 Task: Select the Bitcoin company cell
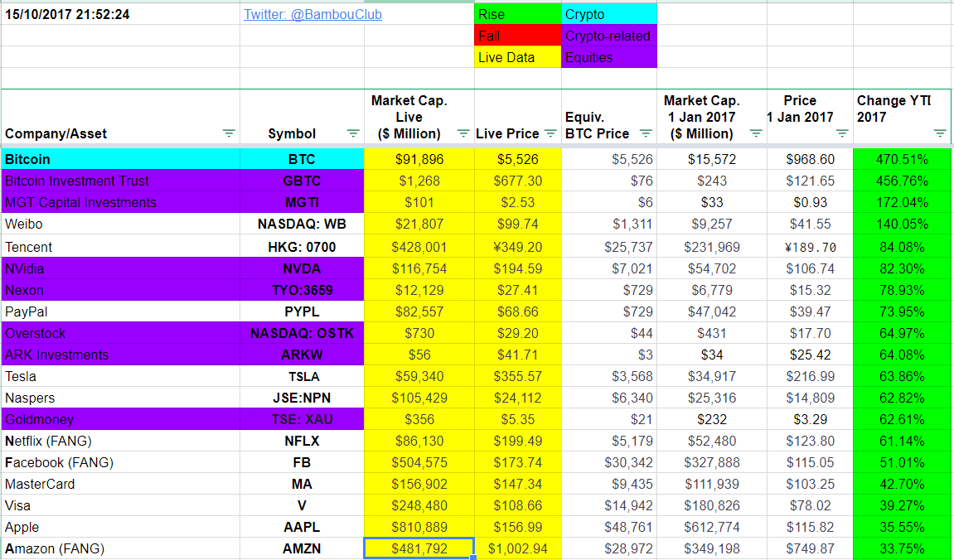tap(120, 159)
